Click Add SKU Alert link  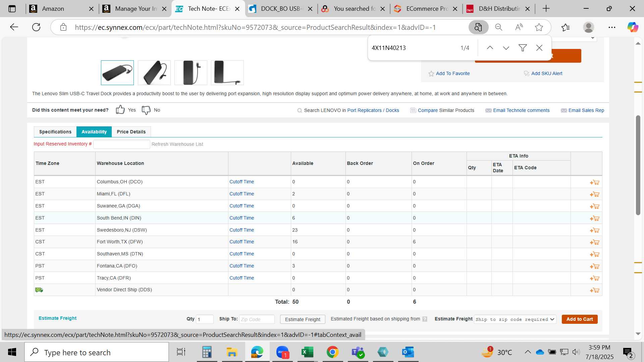[547, 74]
